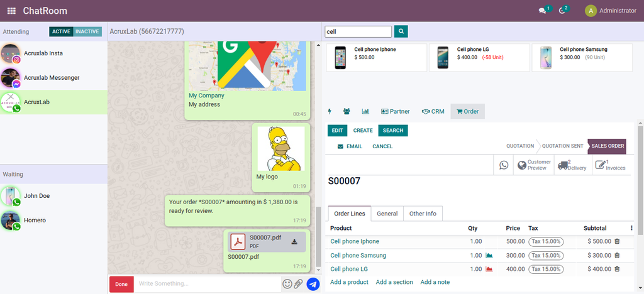Select the AcruxLab WhatsApp conversation
Image resolution: width=644 pixels, height=294 pixels.
[x=54, y=102]
